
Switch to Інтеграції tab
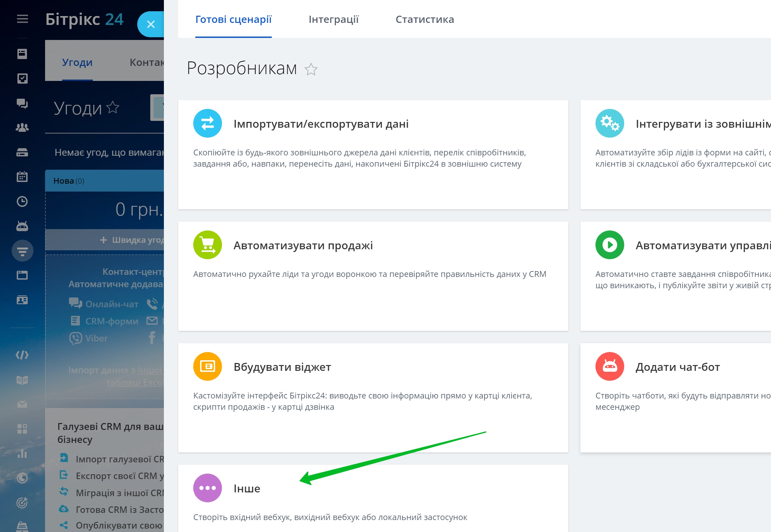pyautogui.click(x=334, y=19)
